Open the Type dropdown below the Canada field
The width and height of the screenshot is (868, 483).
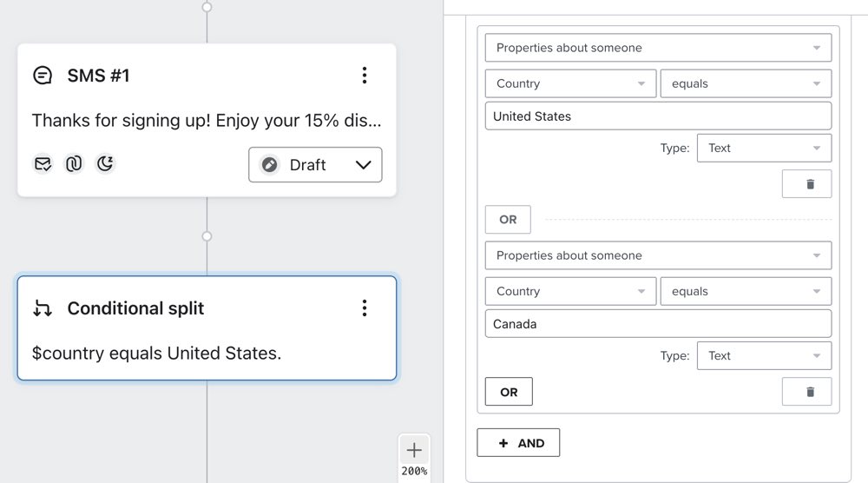tap(764, 355)
